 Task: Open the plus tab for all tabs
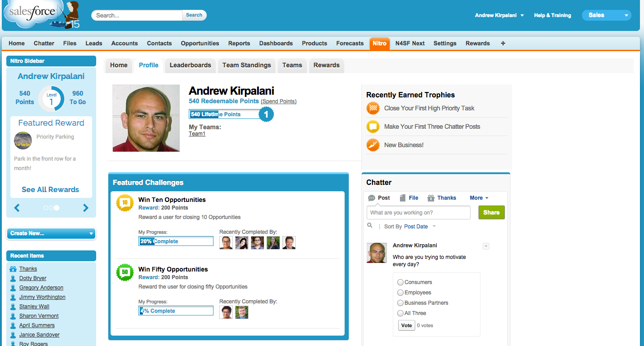[503, 43]
